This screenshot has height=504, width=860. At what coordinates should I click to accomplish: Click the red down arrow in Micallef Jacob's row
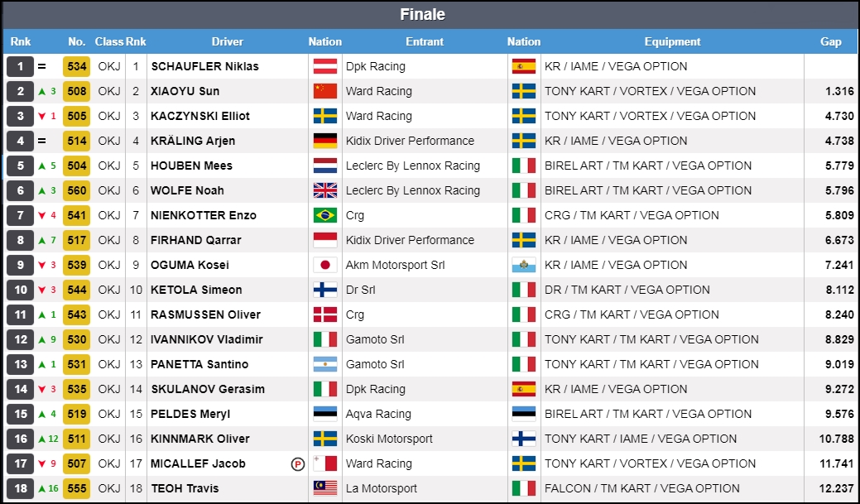click(x=42, y=463)
